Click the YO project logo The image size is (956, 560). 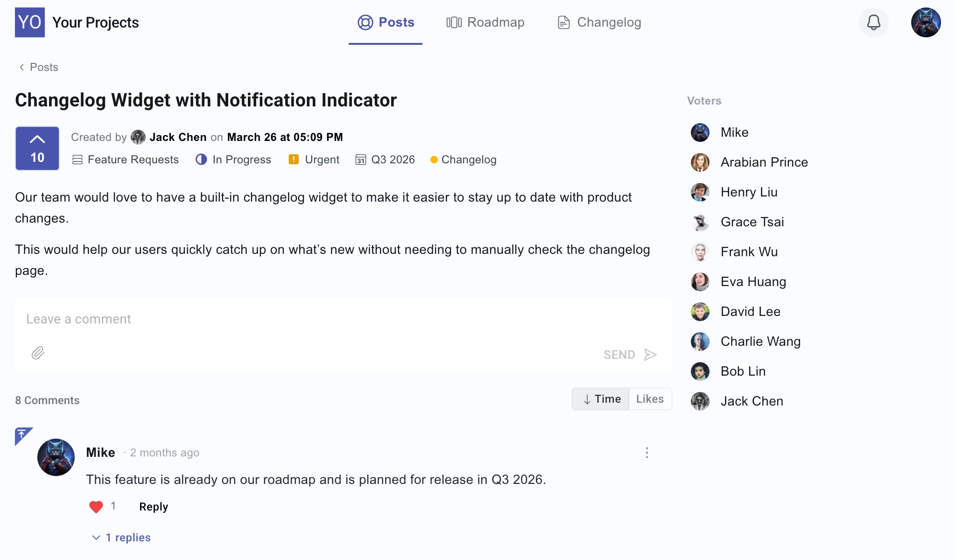coord(30,22)
